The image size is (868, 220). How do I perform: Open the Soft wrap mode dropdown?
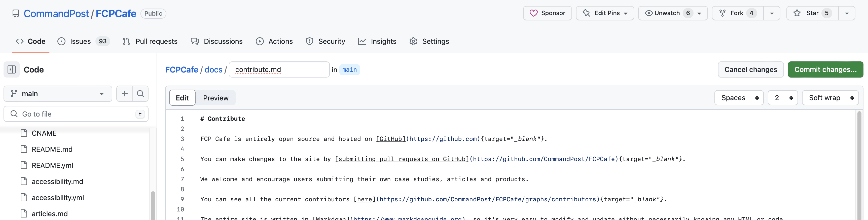click(830, 98)
